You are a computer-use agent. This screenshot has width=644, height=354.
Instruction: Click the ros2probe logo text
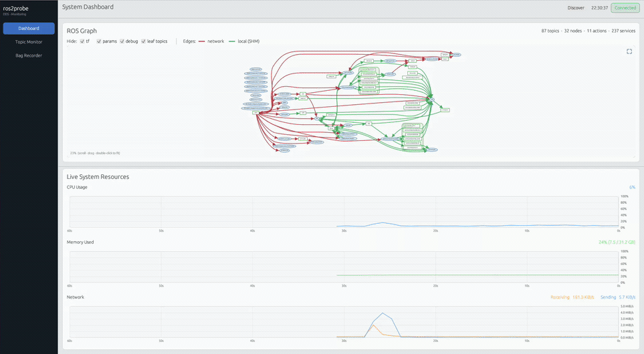[x=15, y=8]
